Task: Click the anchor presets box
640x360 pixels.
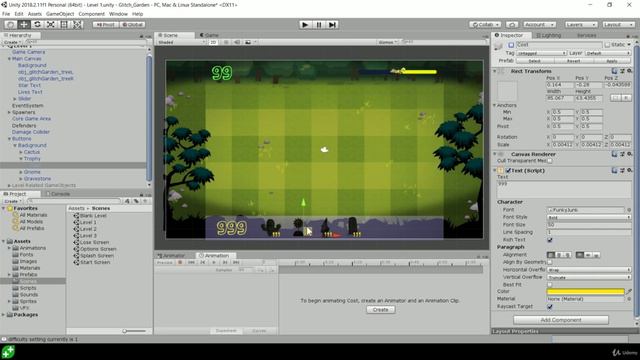Action: (507, 90)
